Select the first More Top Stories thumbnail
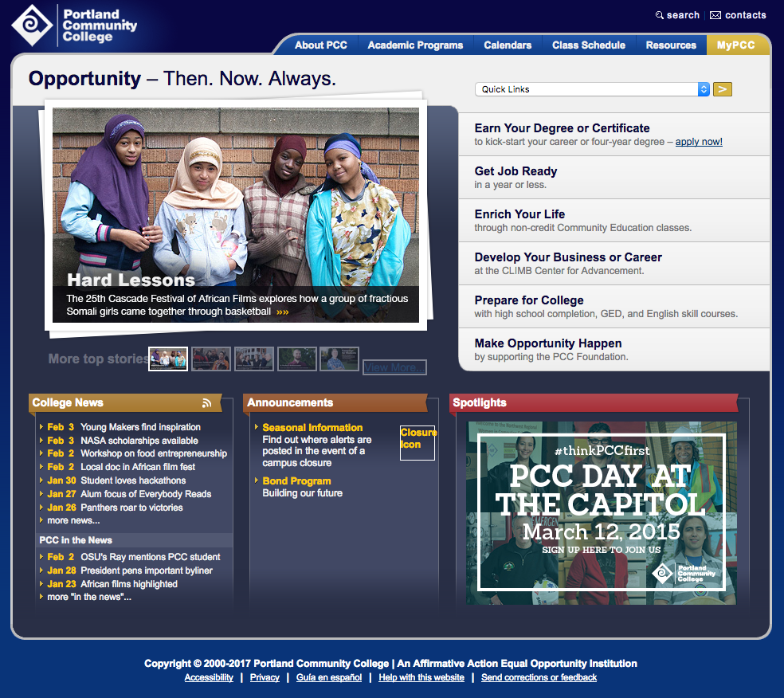Image resolution: width=784 pixels, height=698 pixels. coord(167,358)
